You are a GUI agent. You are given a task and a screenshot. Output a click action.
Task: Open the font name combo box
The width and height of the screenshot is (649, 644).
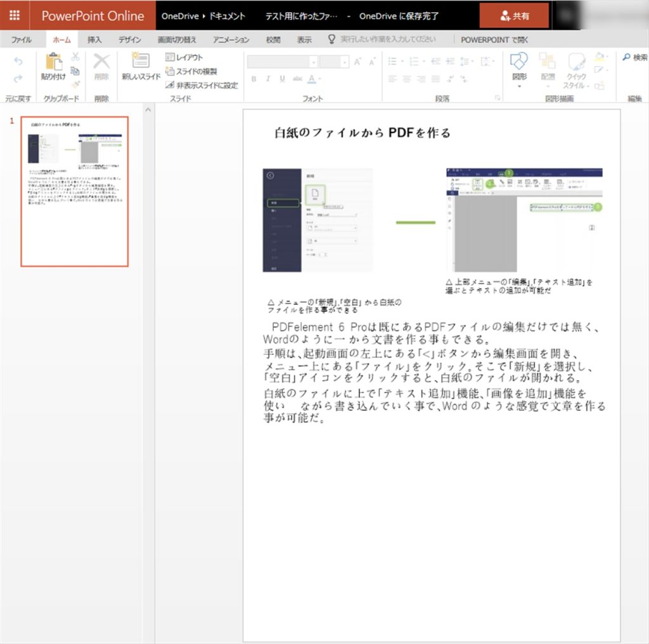281,61
